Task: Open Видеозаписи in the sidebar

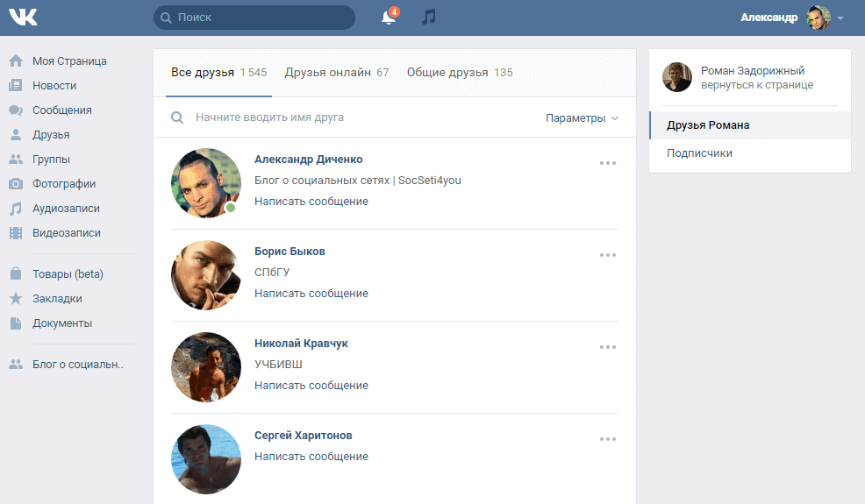Action: click(66, 233)
